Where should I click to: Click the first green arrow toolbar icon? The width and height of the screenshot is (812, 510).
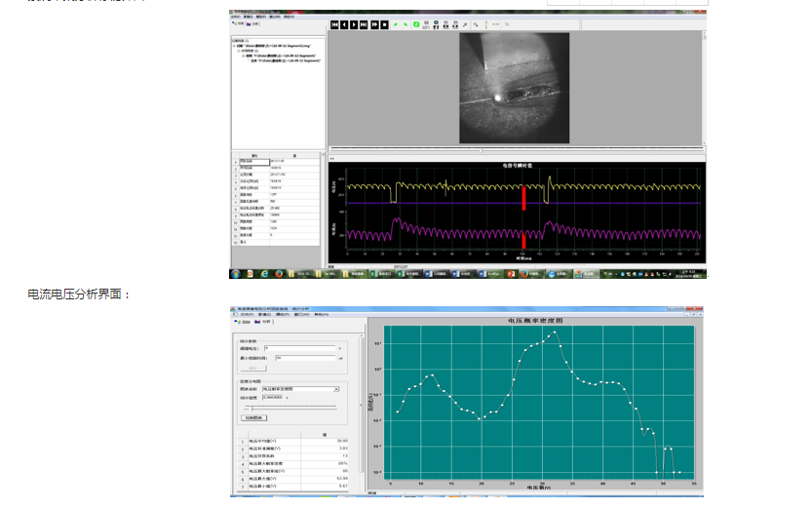(x=396, y=24)
